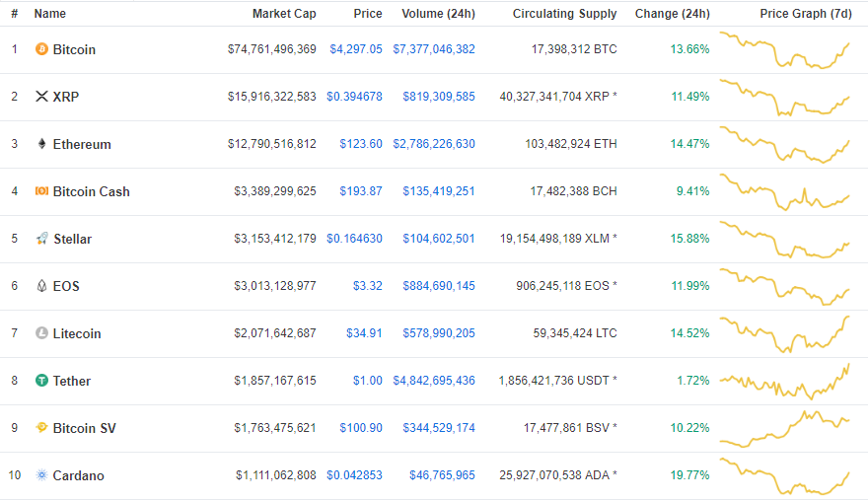This screenshot has width=868, height=501.
Task: Click Bitcoin volume $7,377,046,382
Action: point(434,49)
